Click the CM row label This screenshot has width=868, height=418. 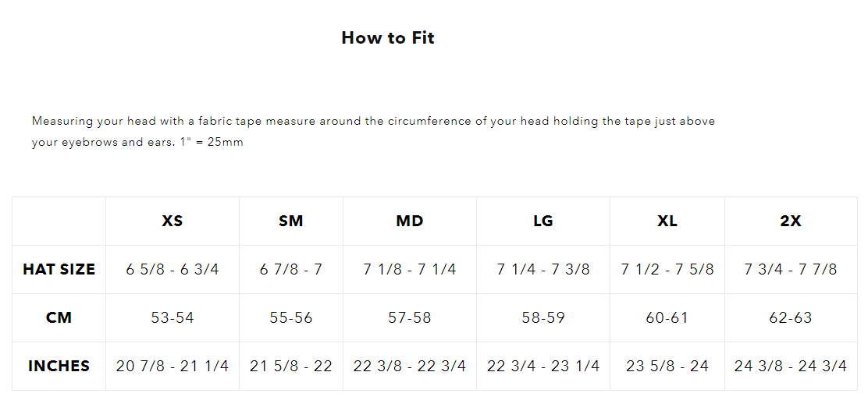click(x=59, y=317)
